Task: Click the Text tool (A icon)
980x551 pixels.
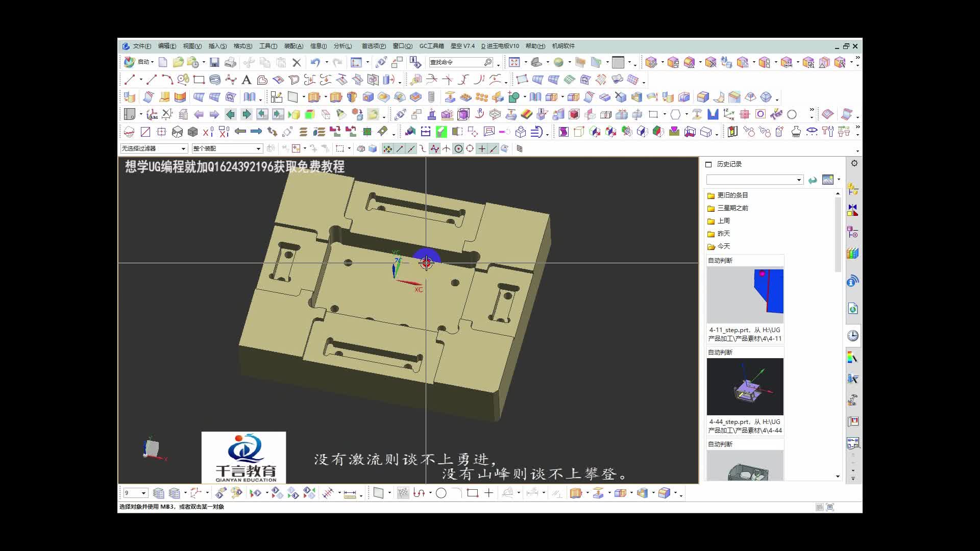Action: [x=247, y=80]
